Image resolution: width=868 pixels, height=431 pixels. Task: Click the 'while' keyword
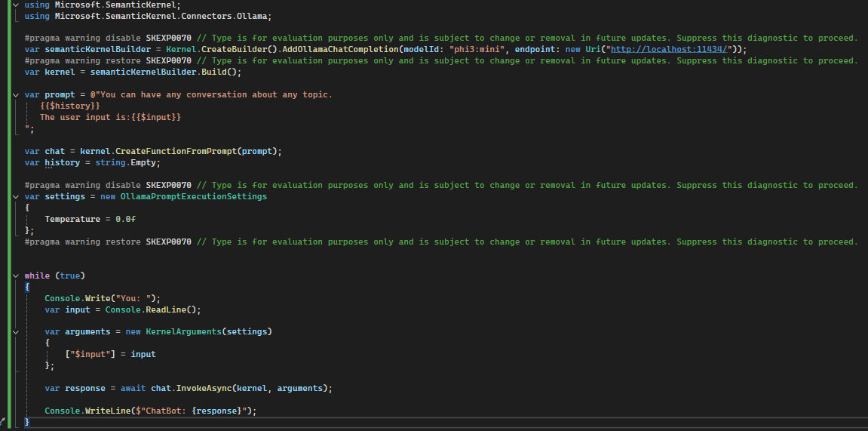tap(37, 276)
